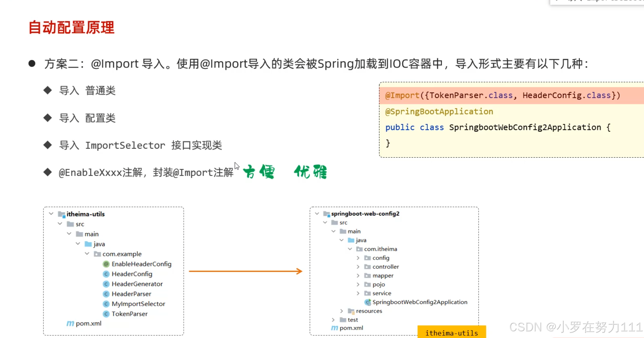
Task: Click the TokenParser class icon
Action: [106, 314]
